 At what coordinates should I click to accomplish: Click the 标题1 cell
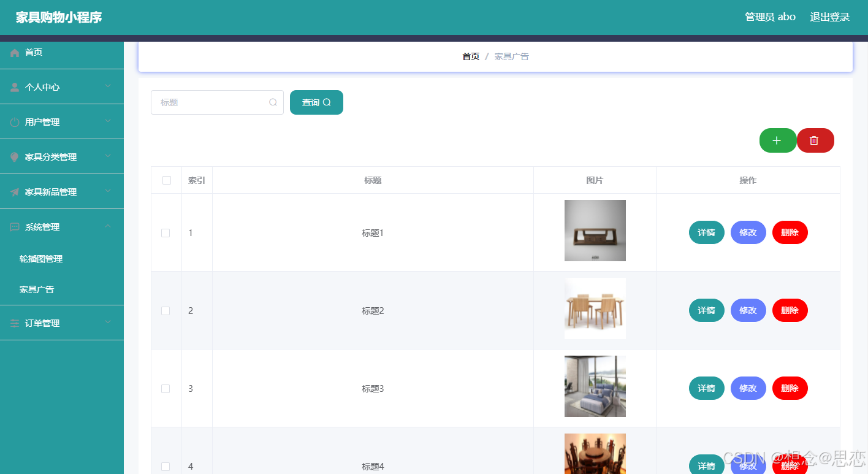pyautogui.click(x=373, y=233)
